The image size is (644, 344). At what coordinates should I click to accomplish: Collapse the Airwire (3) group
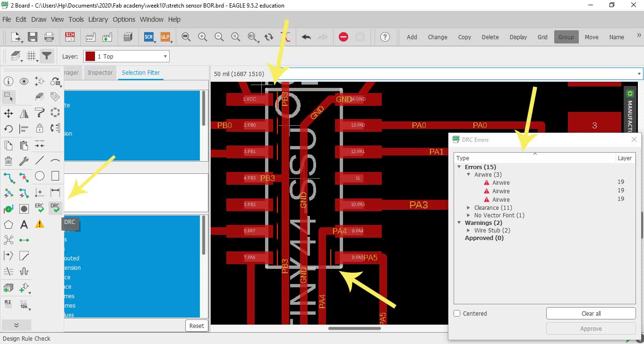469,175
